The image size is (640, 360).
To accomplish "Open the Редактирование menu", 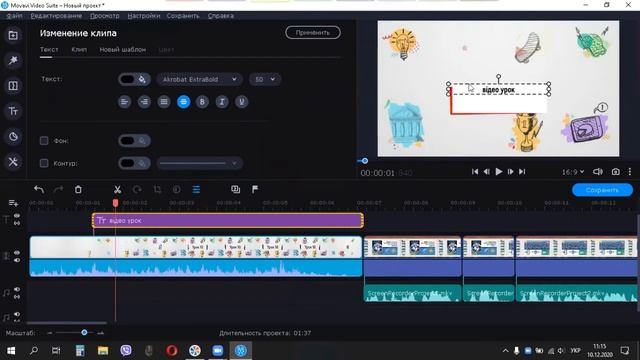I will pos(56,16).
